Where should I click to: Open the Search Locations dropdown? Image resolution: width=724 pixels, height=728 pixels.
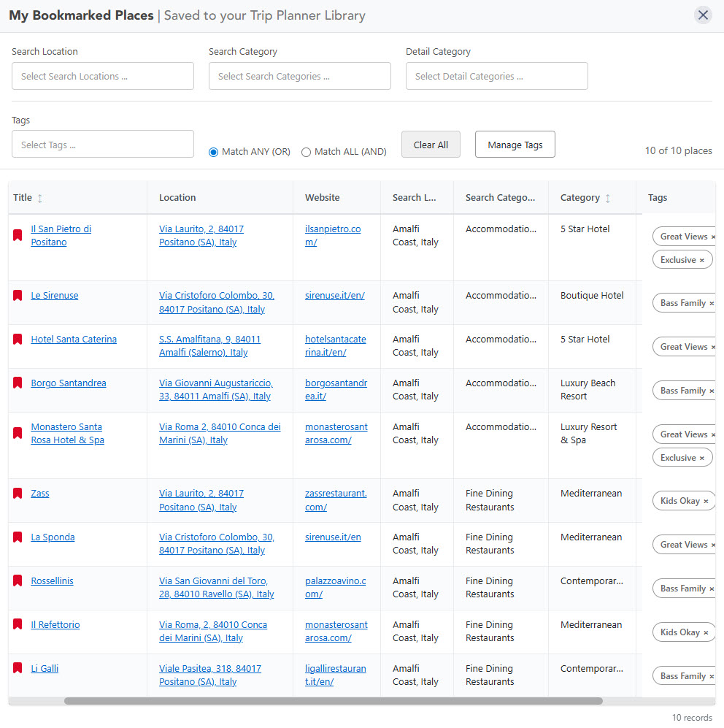tap(103, 76)
